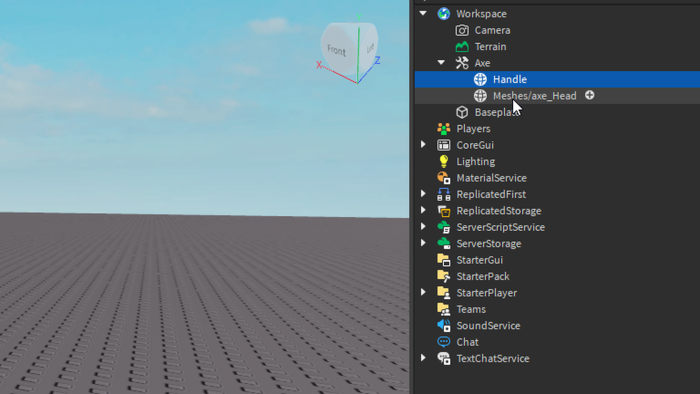Click the CoreGui icon
The height and width of the screenshot is (394, 700).
click(443, 145)
